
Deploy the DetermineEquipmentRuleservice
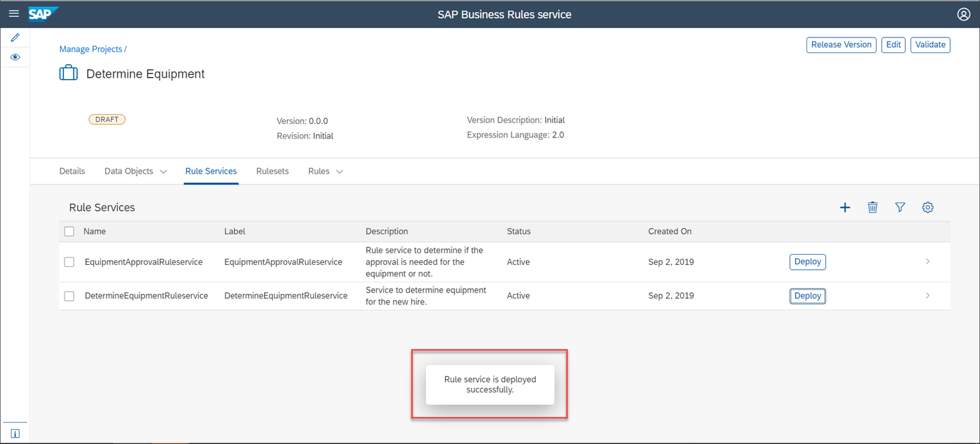[808, 296]
